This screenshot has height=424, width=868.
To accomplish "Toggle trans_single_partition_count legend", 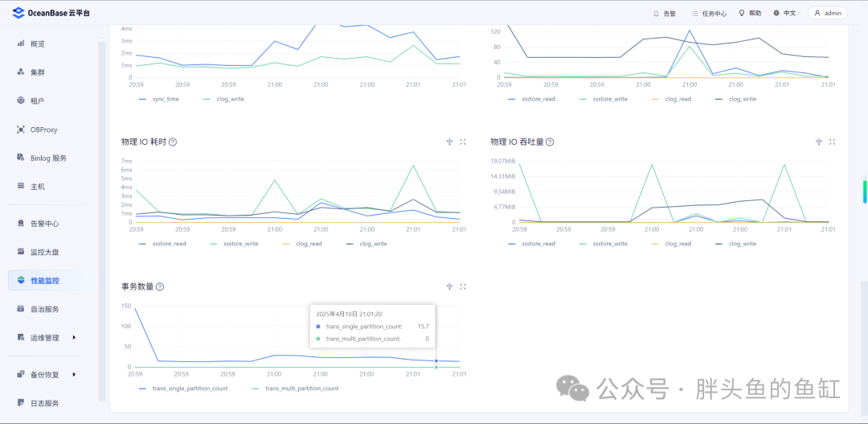I will click(x=183, y=389).
